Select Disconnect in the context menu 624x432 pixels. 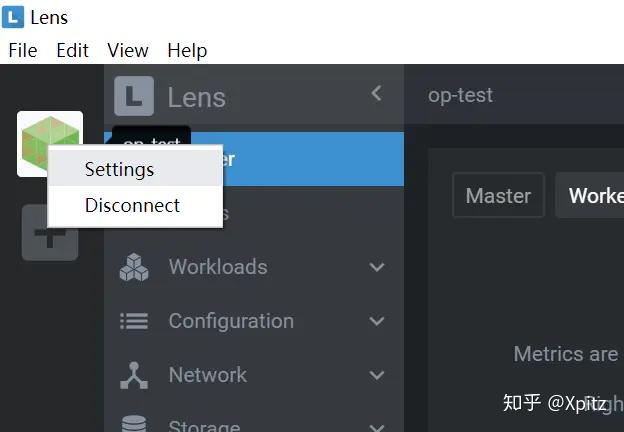point(135,205)
